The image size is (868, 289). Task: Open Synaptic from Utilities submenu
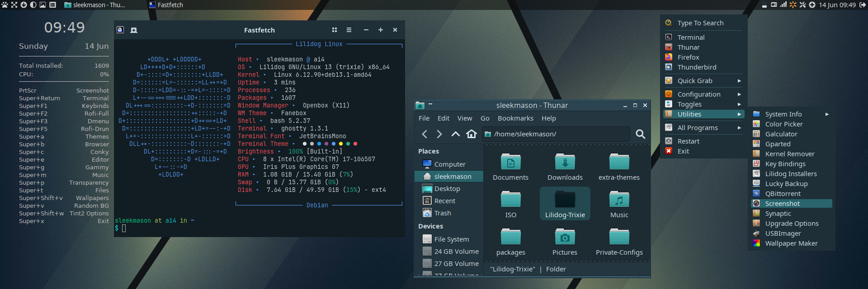click(x=791, y=213)
